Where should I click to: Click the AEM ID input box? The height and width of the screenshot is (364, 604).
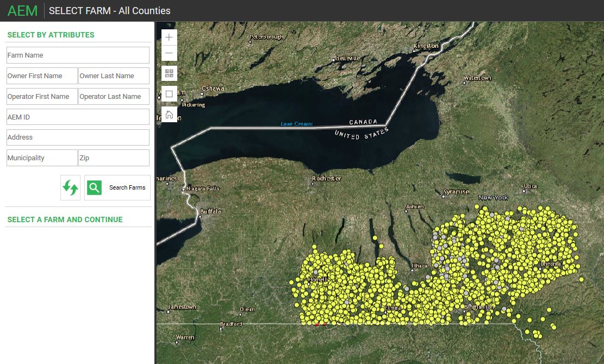pos(77,117)
